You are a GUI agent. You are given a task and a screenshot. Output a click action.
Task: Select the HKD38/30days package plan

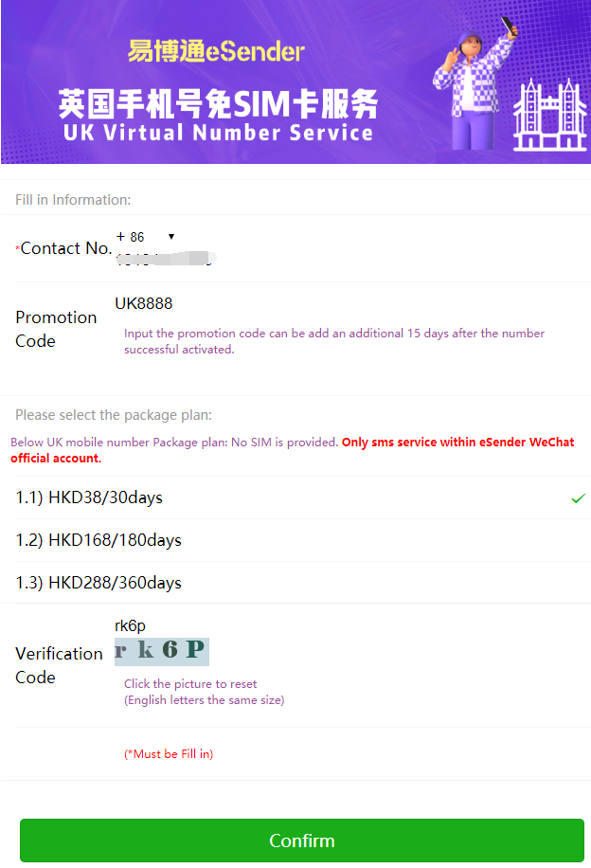pos(302,497)
